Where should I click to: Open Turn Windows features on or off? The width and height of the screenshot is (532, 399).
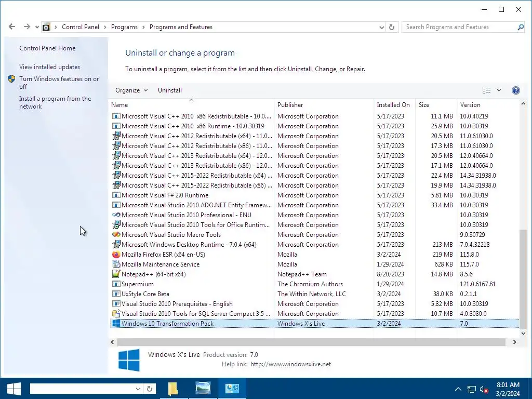click(x=59, y=83)
